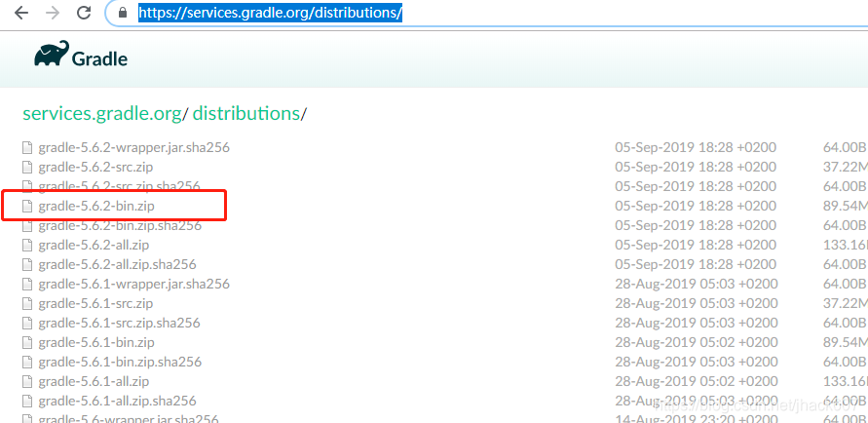Click file icon beside gradle-5.6.2-bin.zip
Image resolution: width=868 pixels, height=423 pixels.
[x=26, y=207]
